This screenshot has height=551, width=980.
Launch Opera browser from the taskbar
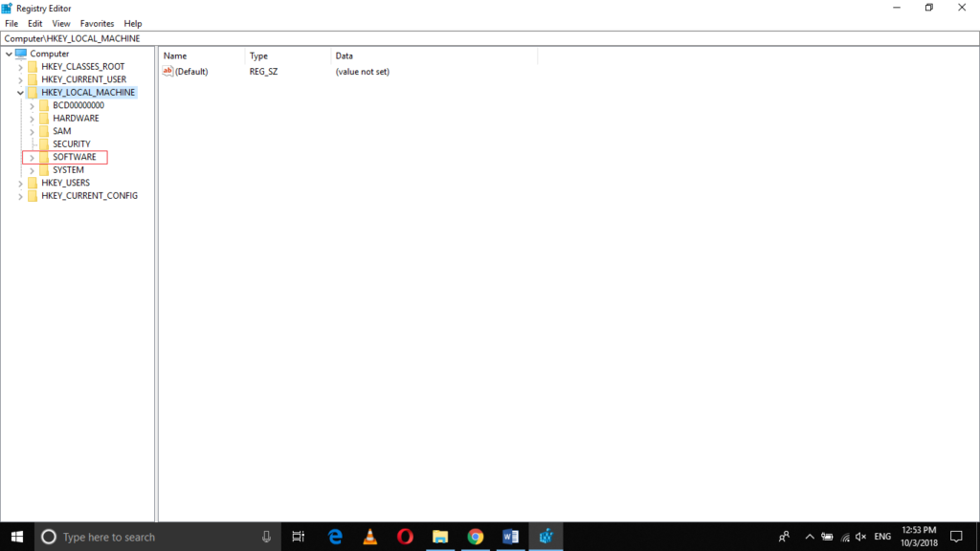tap(405, 537)
